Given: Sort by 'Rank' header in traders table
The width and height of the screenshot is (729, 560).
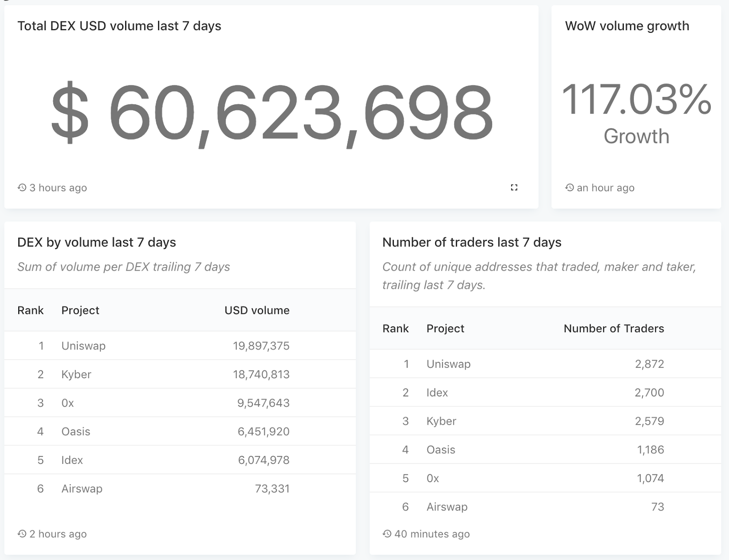Looking at the screenshot, I should click(395, 329).
